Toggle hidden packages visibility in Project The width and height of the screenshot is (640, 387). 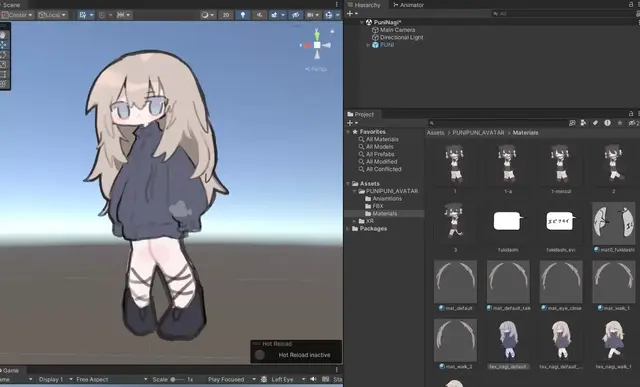pyautogui.click(x=634, y=123)
